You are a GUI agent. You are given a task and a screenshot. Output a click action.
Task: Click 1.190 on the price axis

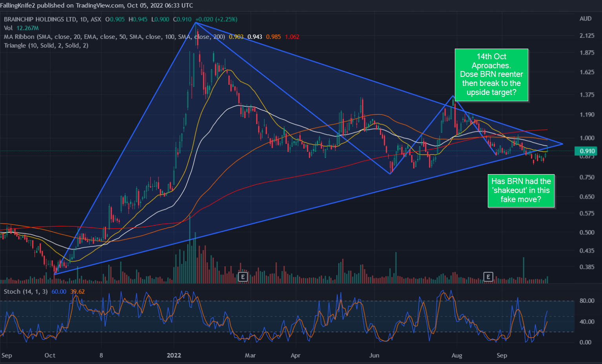587,115
